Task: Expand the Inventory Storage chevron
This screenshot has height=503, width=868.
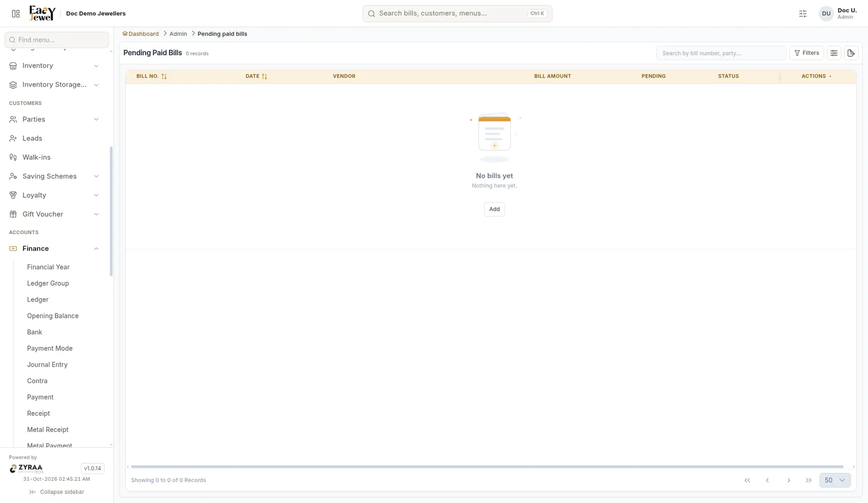Action: (x=96, y=85)
